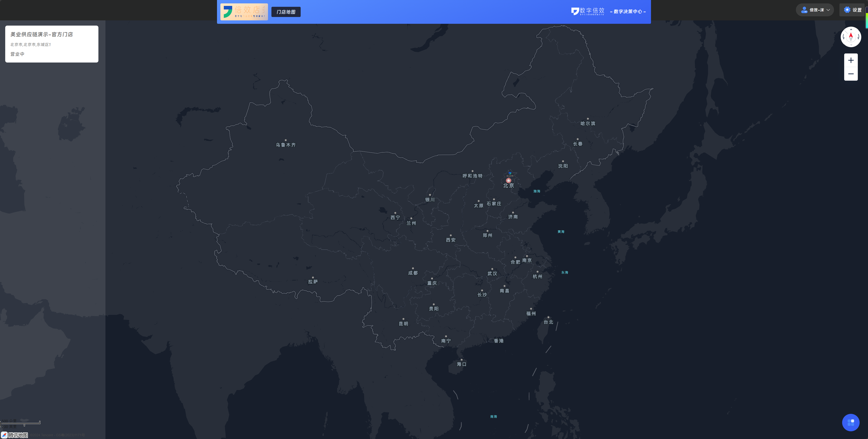Click the store address 北京市,北京市,东城区1
The height and width of the screenshot is (439, 868).
coord(30,44)
